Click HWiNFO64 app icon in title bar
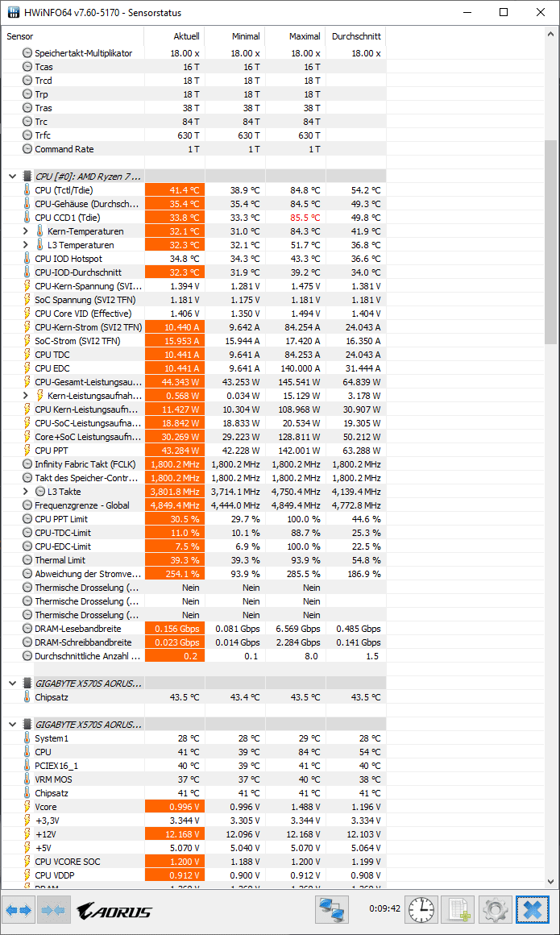The image size is (560, 935). 13,13
